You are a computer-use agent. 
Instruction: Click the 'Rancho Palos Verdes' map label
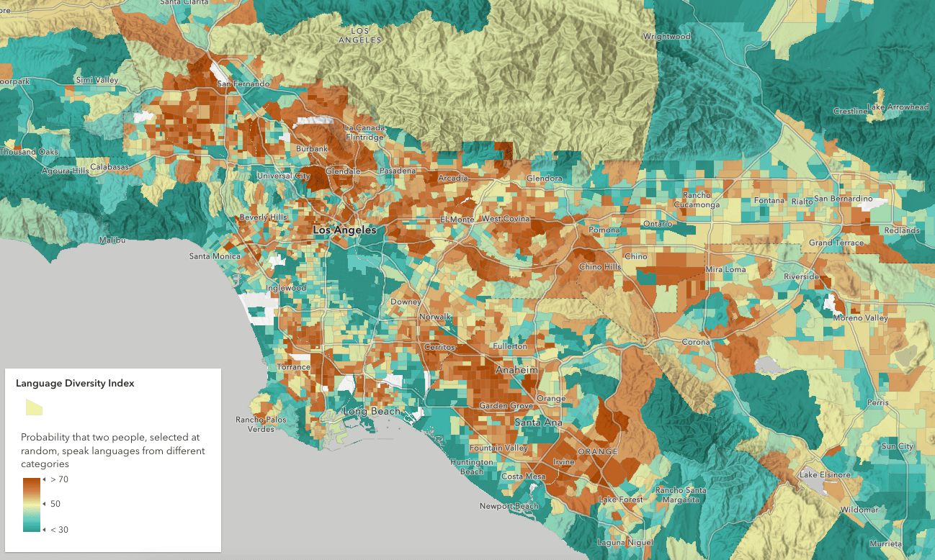[x=261, y=425]
